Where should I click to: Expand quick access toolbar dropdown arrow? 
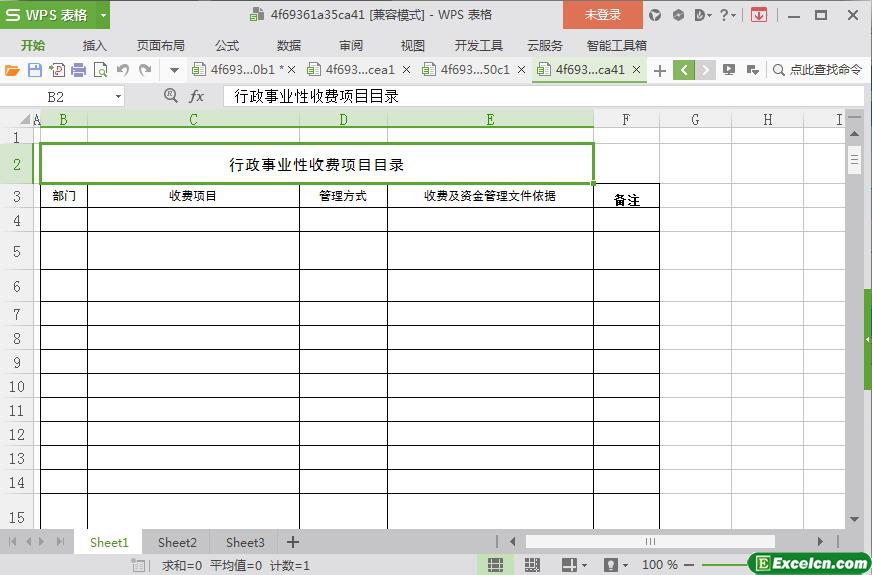point(175,71)
